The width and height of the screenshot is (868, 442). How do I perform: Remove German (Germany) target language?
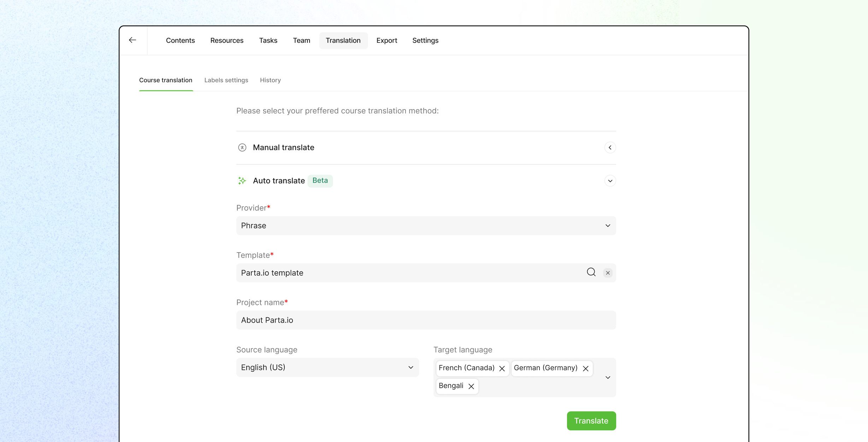pos(585,369)
